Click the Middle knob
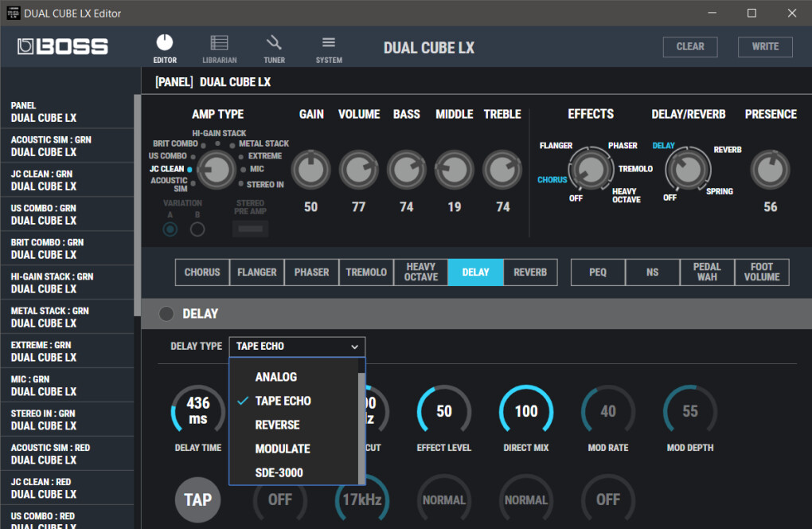812x529 pixels. point(454,170)
